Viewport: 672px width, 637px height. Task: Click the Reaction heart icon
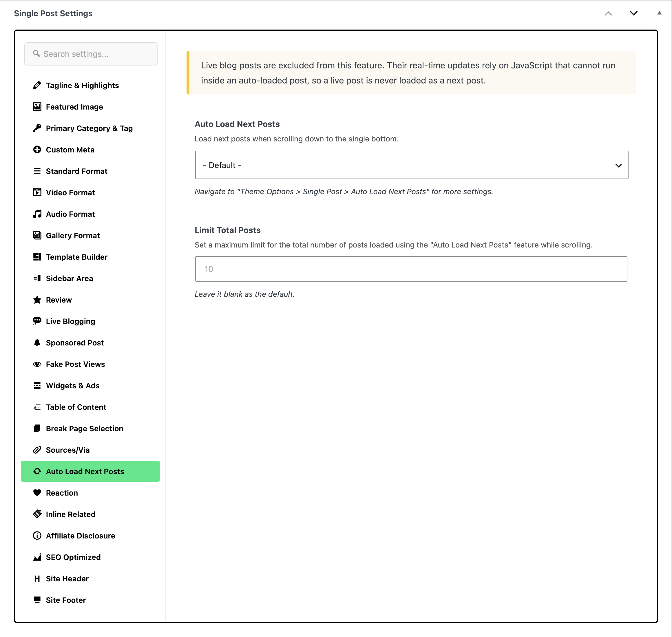click(x=37, y=493)
